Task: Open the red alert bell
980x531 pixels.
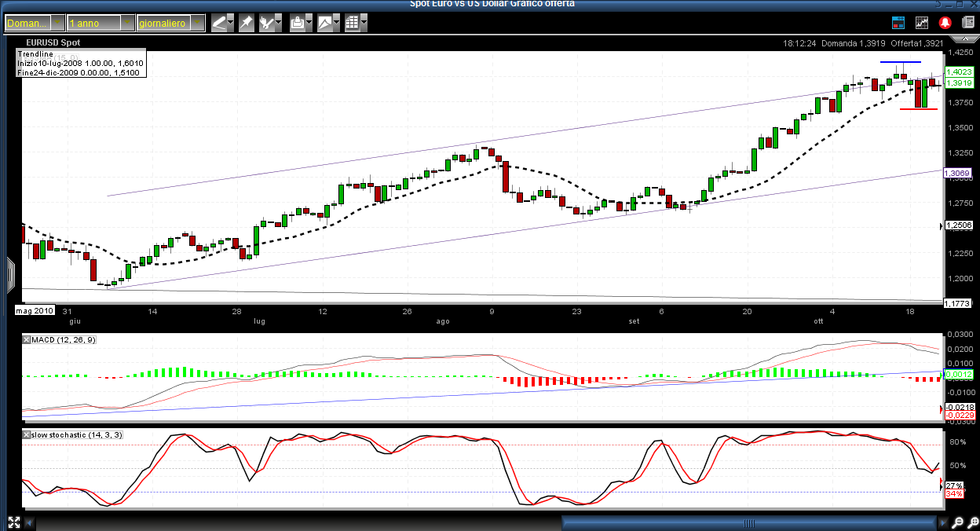Action: coord(945,24)
